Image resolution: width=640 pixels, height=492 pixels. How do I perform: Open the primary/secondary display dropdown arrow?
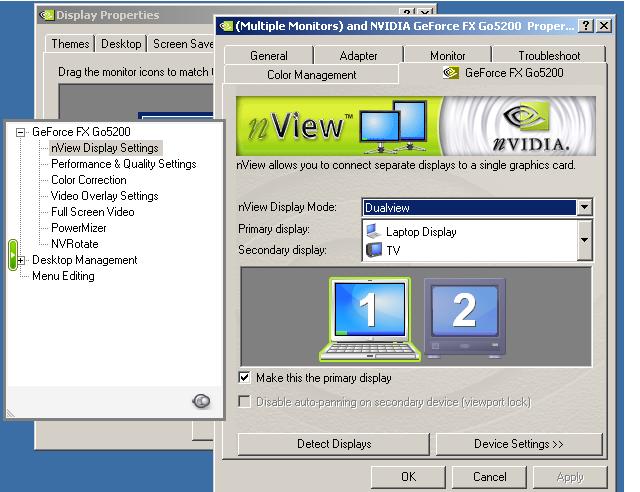584,240
